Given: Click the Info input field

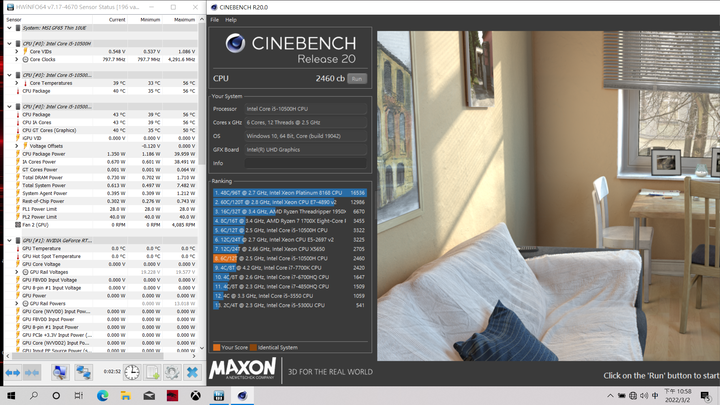Looking at the screenshot, I should (x=305, y=163).
